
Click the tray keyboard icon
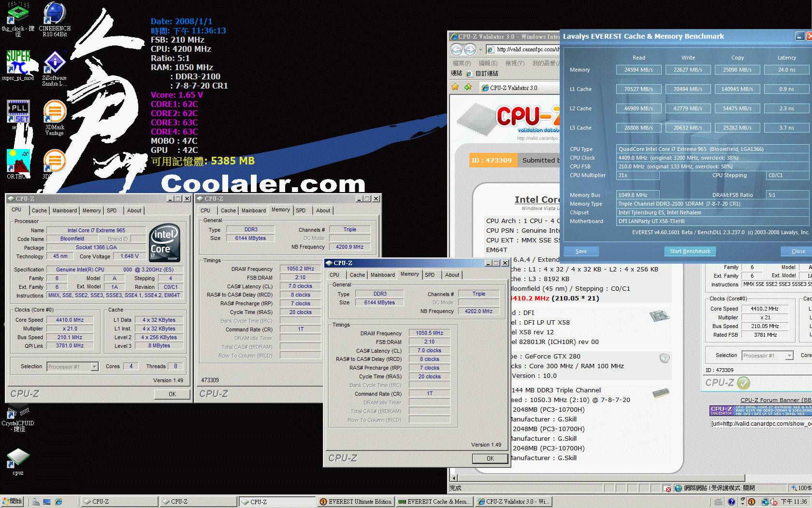point(718,502)
